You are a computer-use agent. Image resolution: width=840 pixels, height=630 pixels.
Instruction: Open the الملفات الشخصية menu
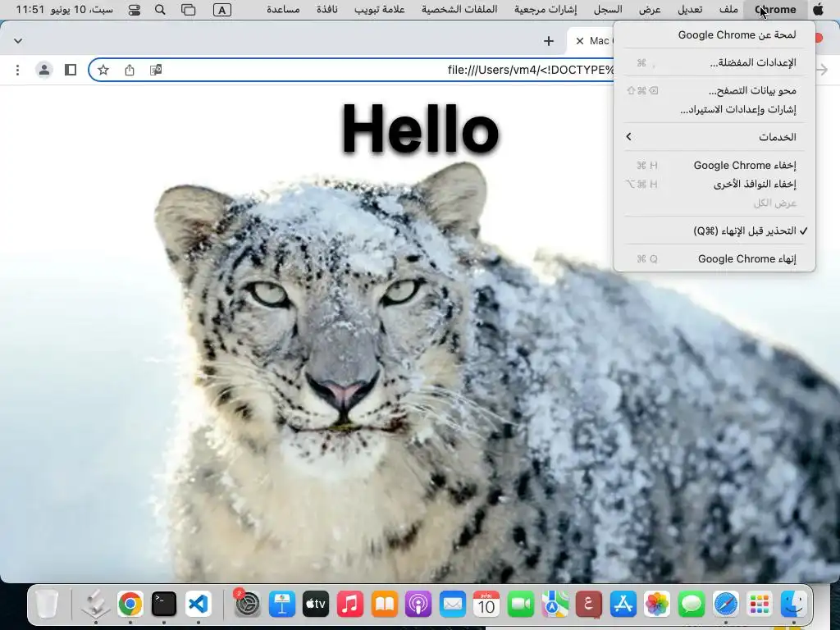tap(459, 10)
